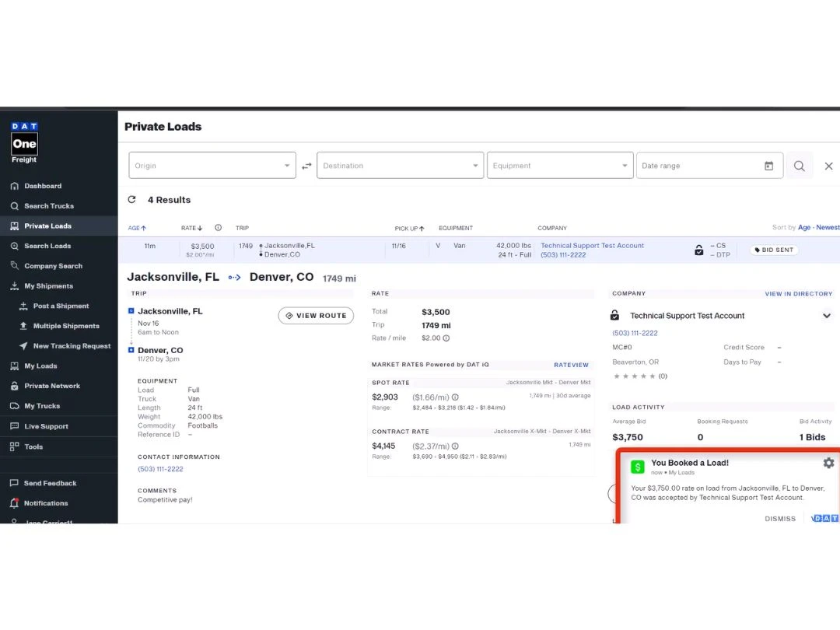Go to Search Trucks in sidebar
840x630 pixels.
coord(48,206)
